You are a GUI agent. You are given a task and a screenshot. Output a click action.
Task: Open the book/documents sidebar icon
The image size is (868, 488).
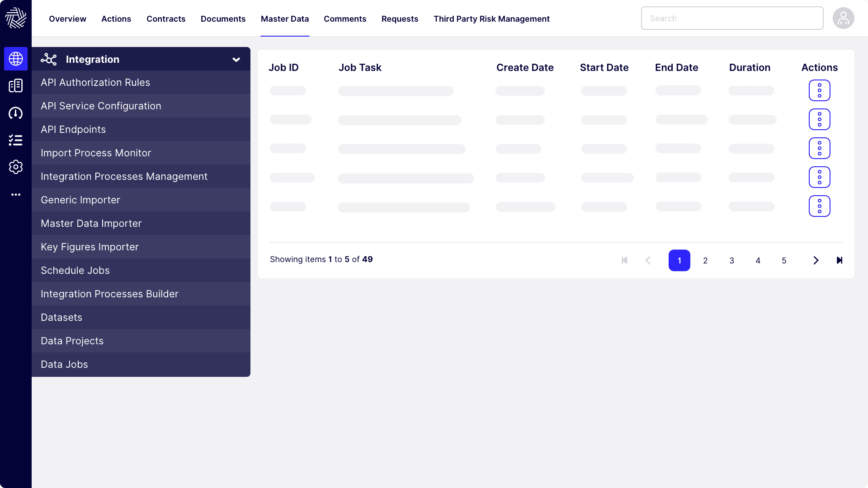coord(16,86)
